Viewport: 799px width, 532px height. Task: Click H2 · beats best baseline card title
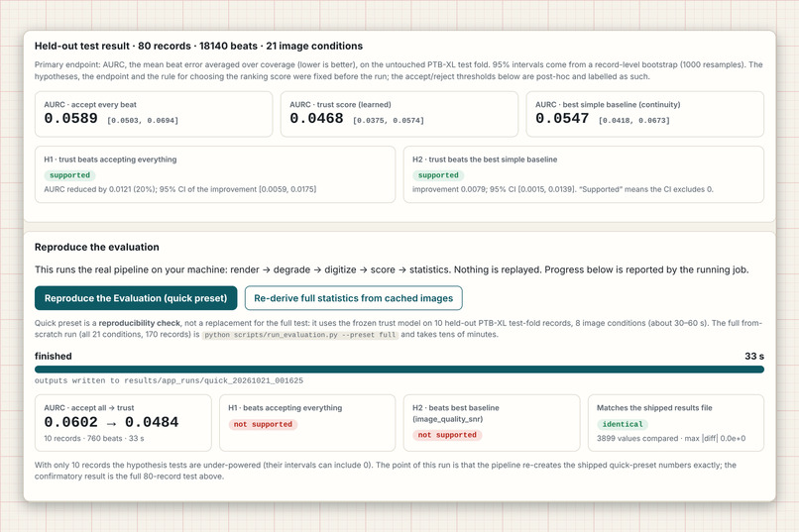(x=456, y=408)
